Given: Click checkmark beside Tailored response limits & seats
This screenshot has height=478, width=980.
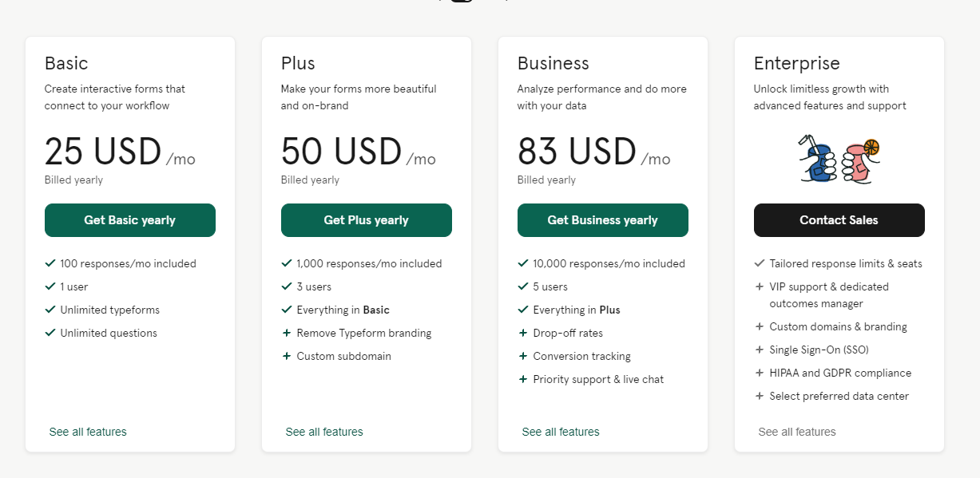Looking at the screenshot, I should [760, 263].
